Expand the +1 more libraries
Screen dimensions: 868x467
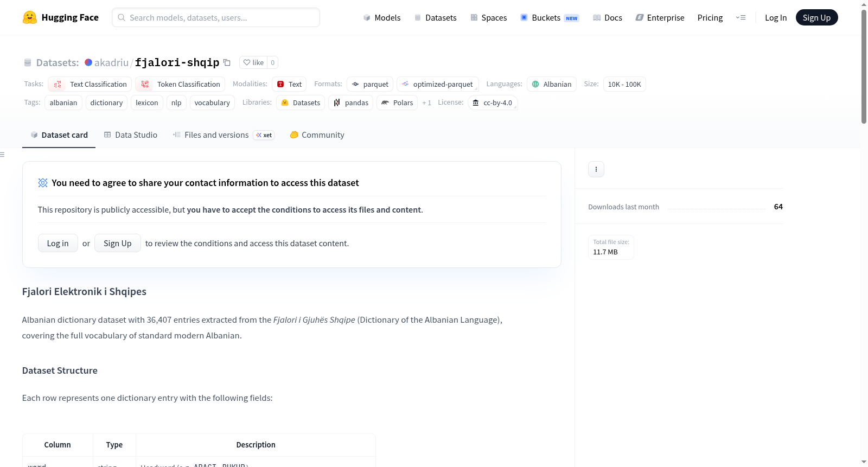click(426, 103)
